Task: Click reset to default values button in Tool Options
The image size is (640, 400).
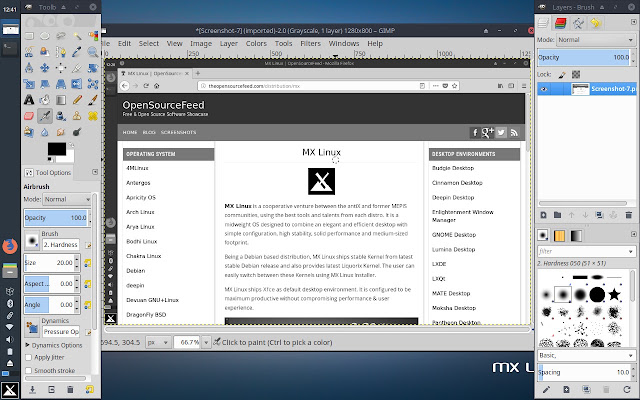Action: point(89,390)
